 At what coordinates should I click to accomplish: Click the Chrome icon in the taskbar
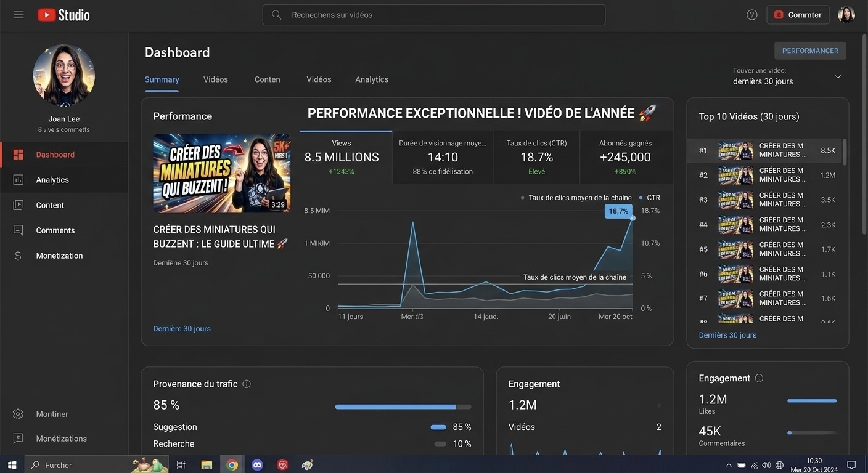pos(232,465)
